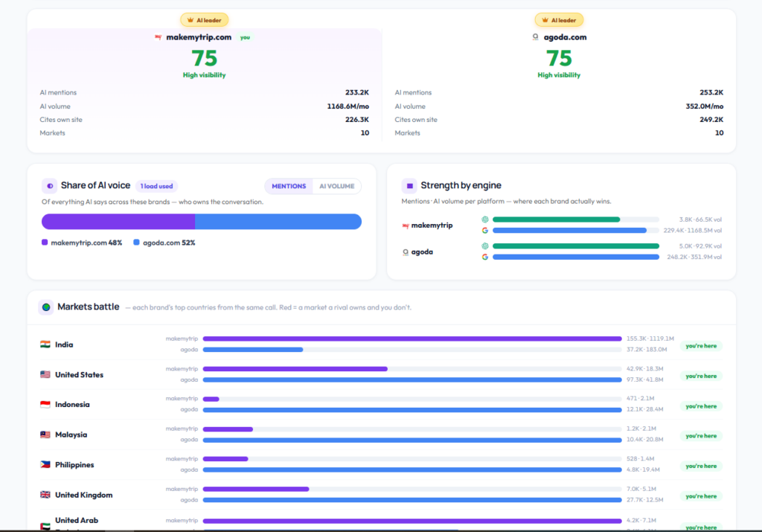
Task: Click the Markets battle globe icon
Action: pyautogui.click(x=46, y=307)
